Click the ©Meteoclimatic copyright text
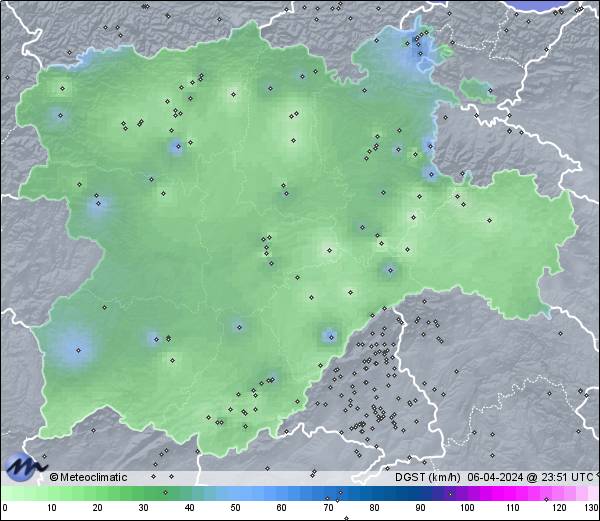The width and height of the screenshot is (600, 521). coord(88,477)
